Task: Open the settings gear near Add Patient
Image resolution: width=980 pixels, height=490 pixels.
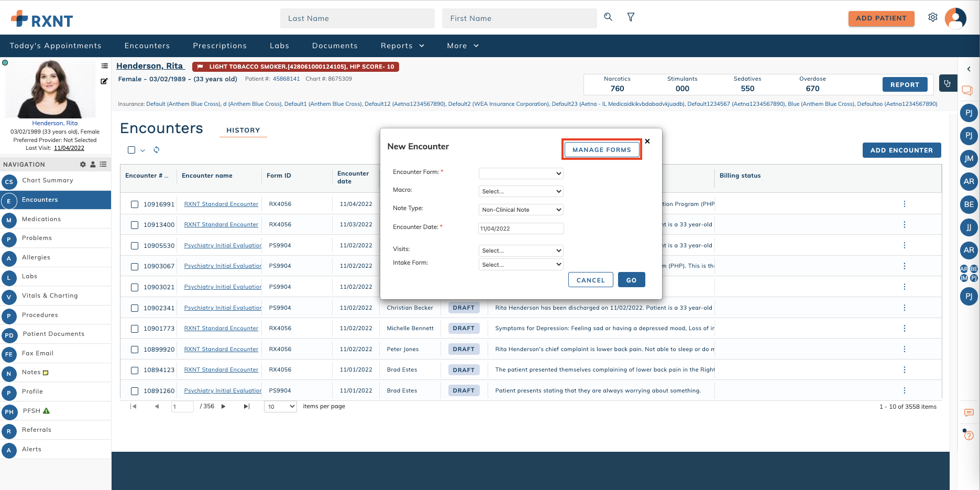Action: coord(933,17)
